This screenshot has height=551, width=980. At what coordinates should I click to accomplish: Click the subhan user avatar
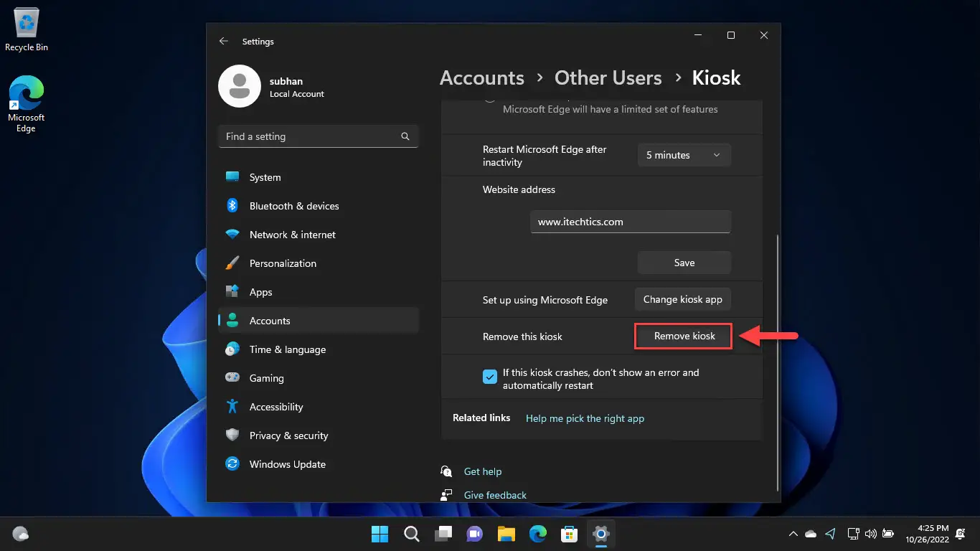(240, 86)
